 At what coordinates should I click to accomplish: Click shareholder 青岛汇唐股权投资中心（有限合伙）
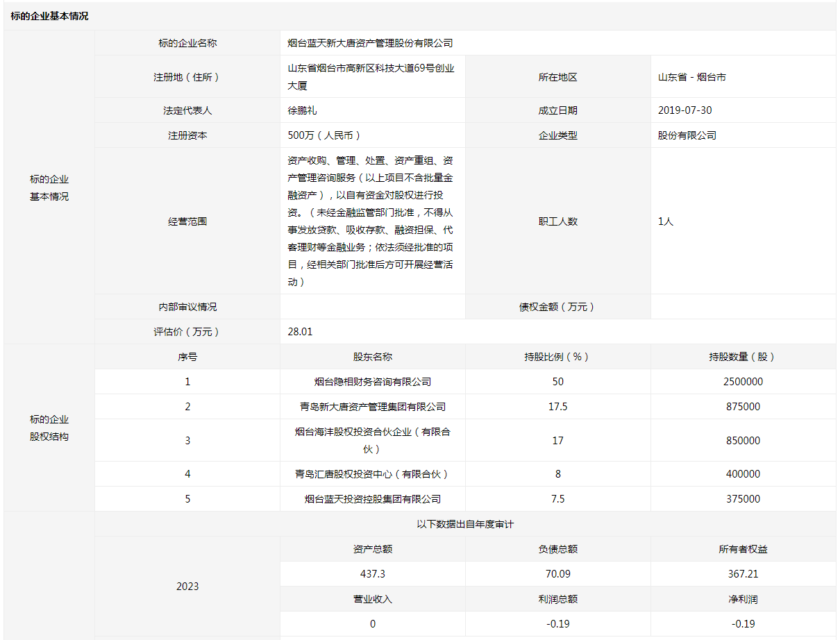pos(372,474)
